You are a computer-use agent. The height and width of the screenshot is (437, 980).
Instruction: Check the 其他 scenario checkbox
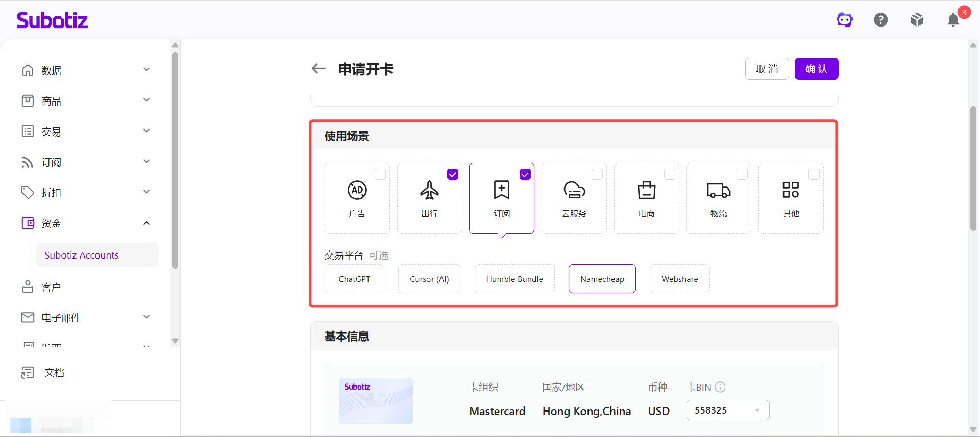pyautogui.click(x=814, y=174)
